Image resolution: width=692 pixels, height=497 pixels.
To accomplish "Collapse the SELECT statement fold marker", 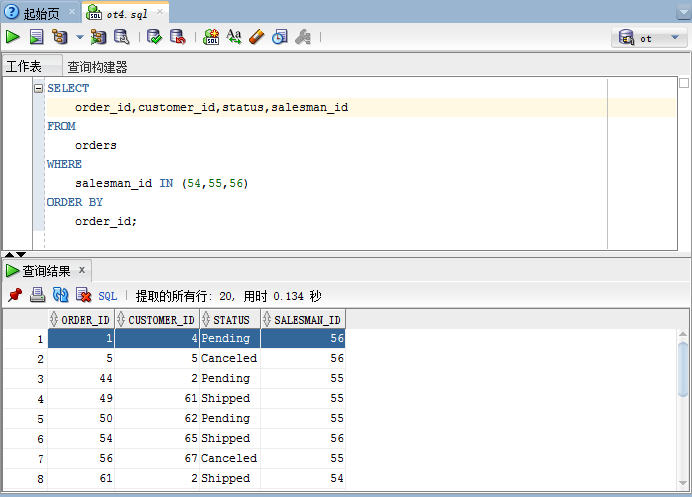I will (38, 88).
